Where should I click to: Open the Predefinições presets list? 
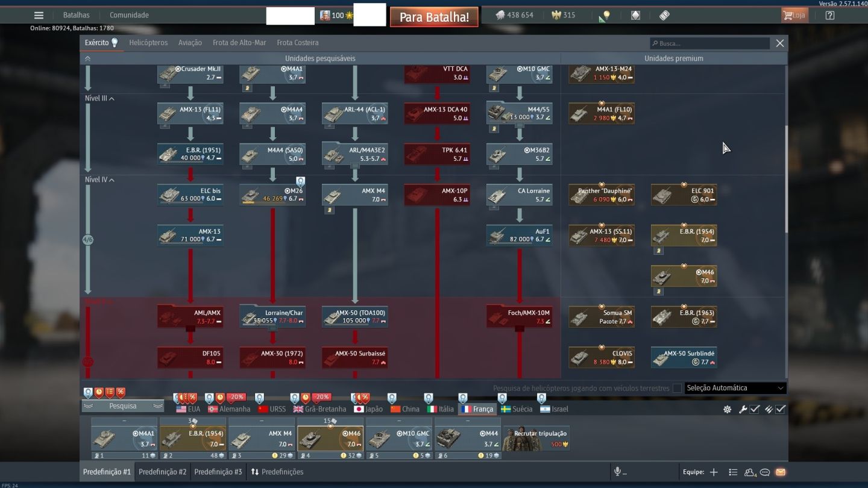pyautogui.click(x=277, y=472)
